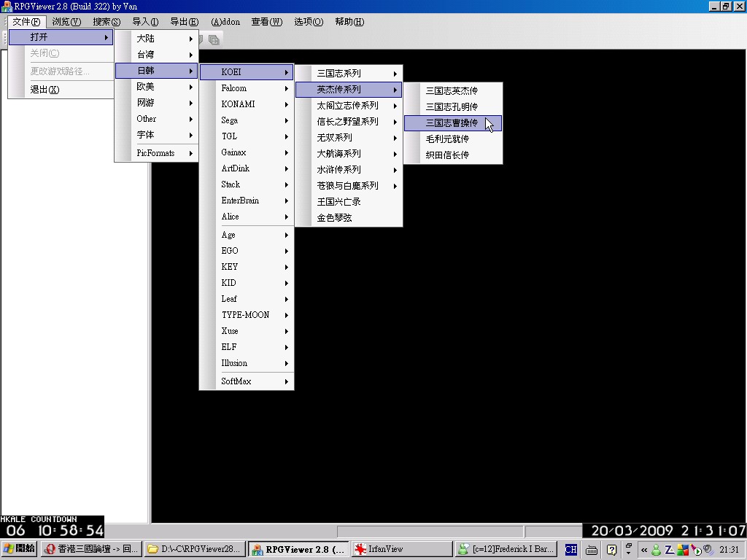Open the 选项(O) menu
Image resolution: width=747 pixels, height=560 pixels.
[x=309, y=22]
